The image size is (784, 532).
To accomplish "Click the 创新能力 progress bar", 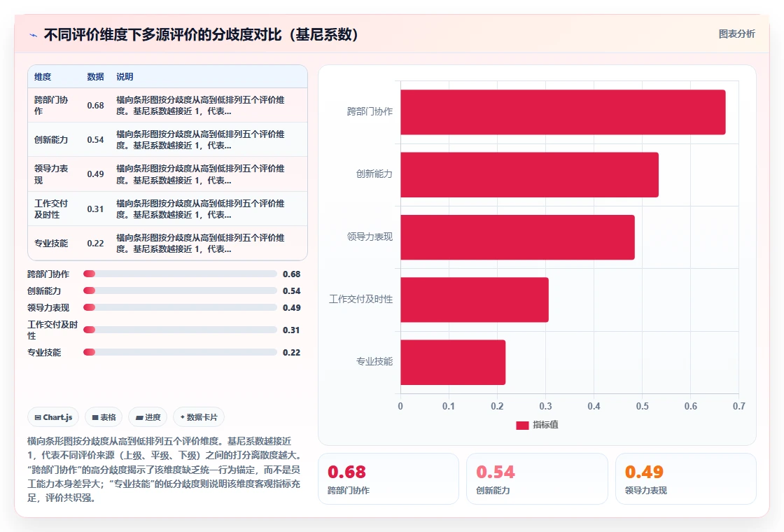I will pyautogui.click(x=180, y=291).
